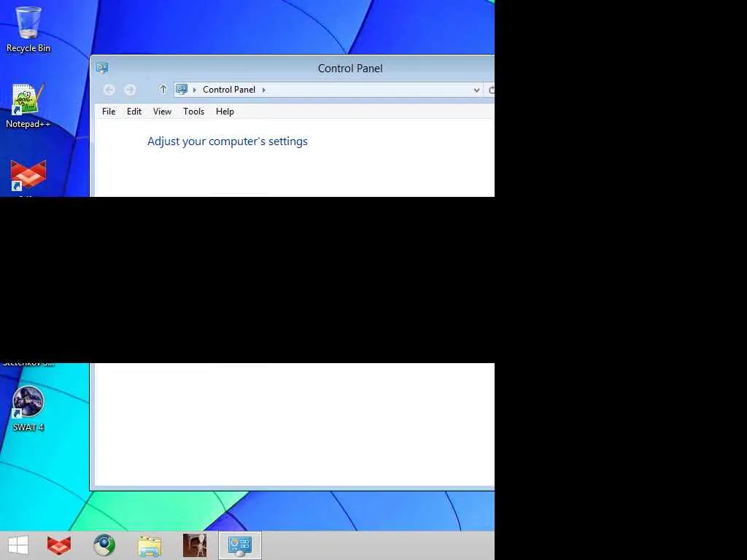Screen dimensions: 747x560
Task: Expand the arrow after Control Panel breadcrumb
Action: coord(263,90)
